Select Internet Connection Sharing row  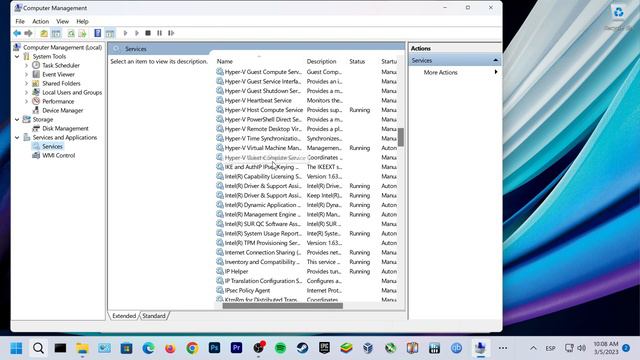306,252
